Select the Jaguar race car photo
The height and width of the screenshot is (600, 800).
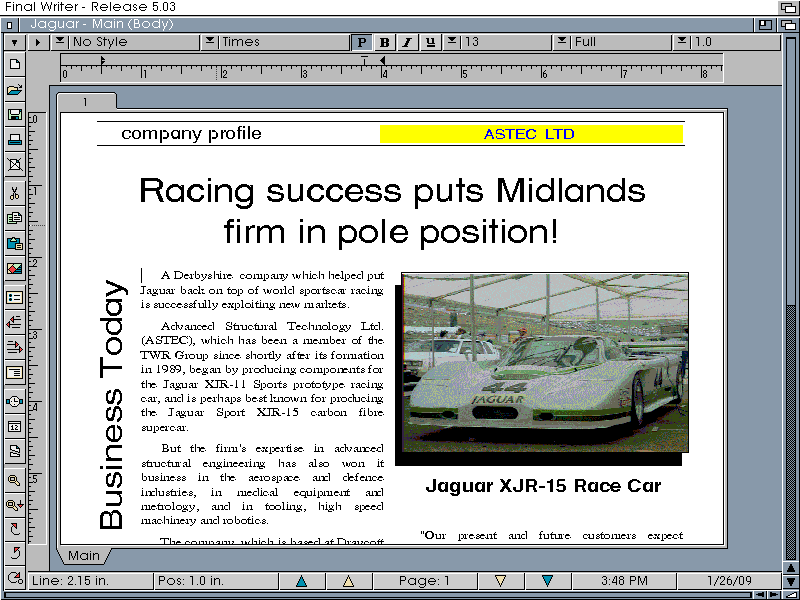point(545,363)
